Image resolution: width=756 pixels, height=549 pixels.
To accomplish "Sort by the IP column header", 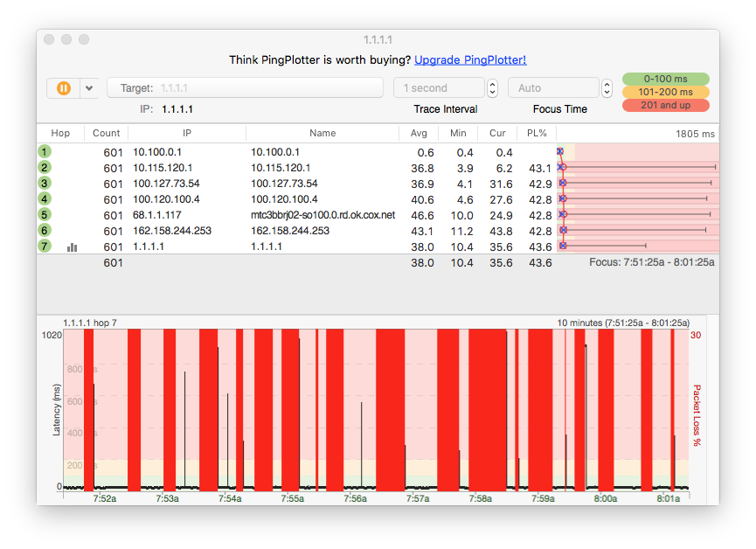I will (187, 133).
